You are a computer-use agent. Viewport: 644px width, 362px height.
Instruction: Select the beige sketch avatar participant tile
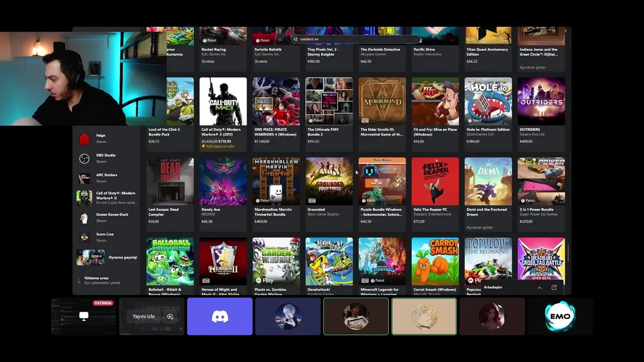[x=424, y=316]
